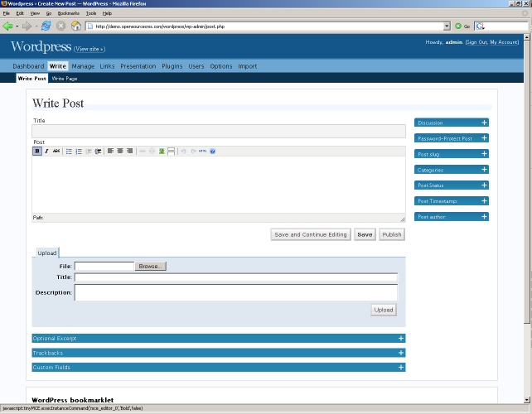Open the Users admin menu

[x=196, y=66]
